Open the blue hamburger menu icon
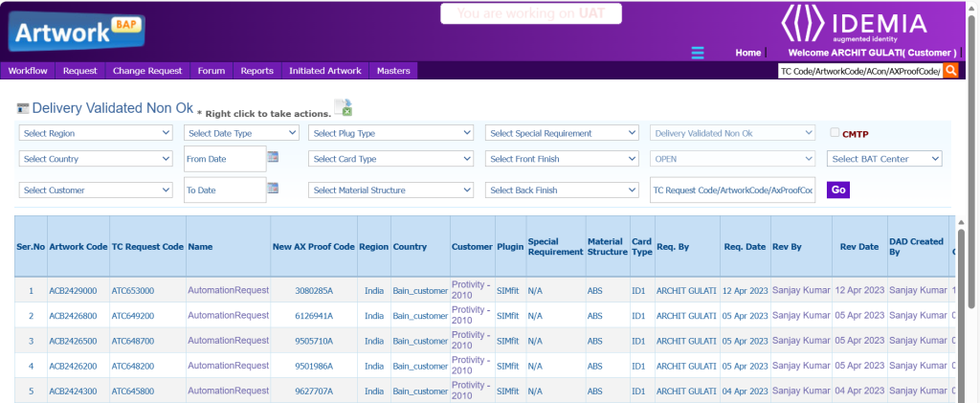This screenshot has height=403, width=980. [698, 53]
